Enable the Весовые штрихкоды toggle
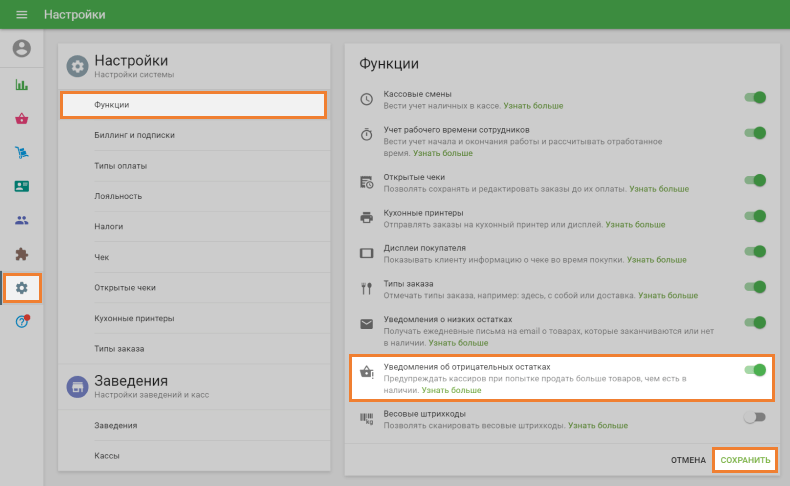This screenshot has height=486, width=790. coord(755,417)
